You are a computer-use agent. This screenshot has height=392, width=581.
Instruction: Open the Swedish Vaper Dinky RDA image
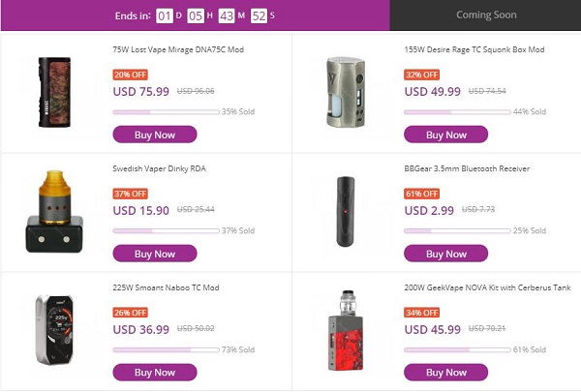[x=56, y=211]
